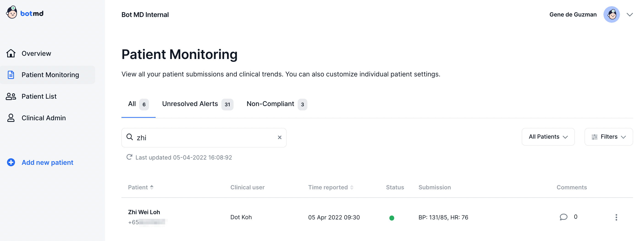Click the refresh icon beside Last updated

tap(129, 157)
